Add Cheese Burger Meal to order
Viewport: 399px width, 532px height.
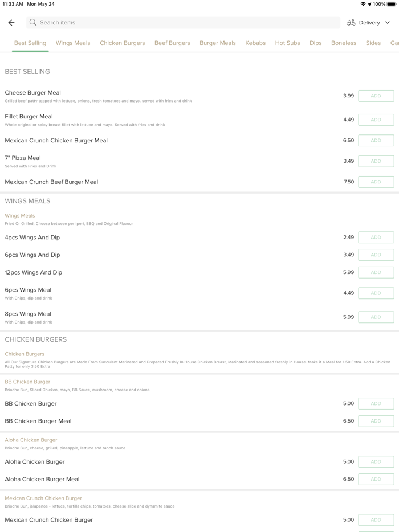point(376,96)
